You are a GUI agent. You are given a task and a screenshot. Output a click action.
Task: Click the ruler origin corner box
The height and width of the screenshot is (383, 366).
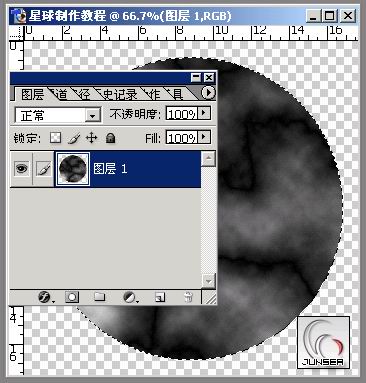(17, 33)
